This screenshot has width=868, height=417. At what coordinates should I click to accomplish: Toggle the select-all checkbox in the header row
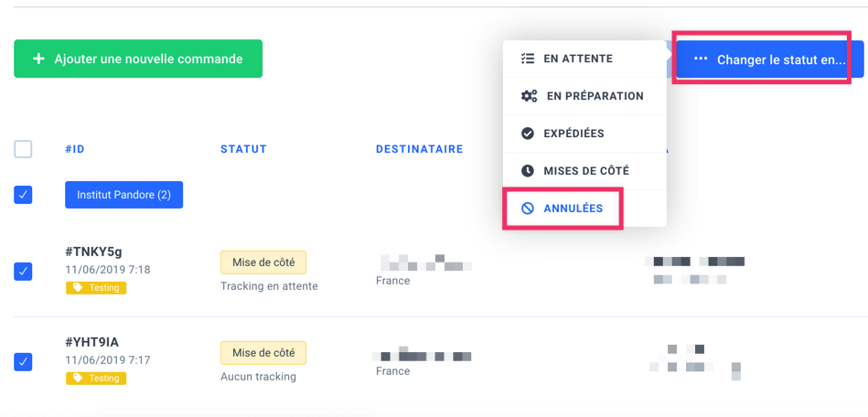point(24,149)
